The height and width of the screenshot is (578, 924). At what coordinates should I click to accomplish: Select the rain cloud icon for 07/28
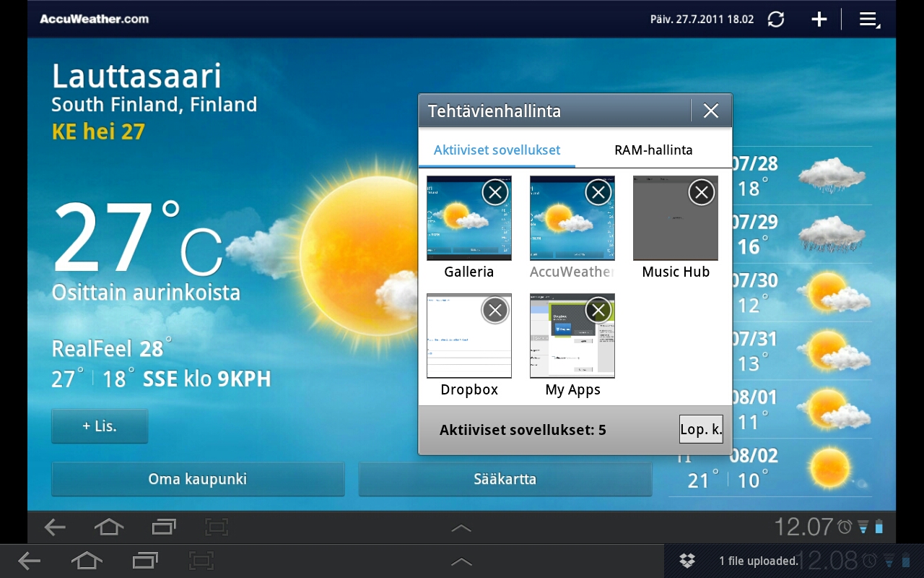point(832,175)
